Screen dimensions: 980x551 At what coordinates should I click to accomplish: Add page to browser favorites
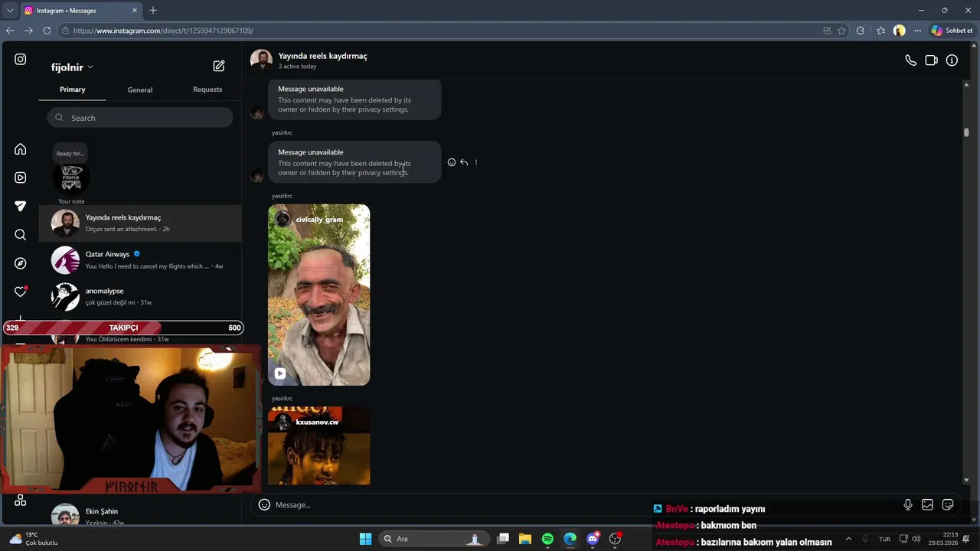pyautogui.click(x=842, y=31)
